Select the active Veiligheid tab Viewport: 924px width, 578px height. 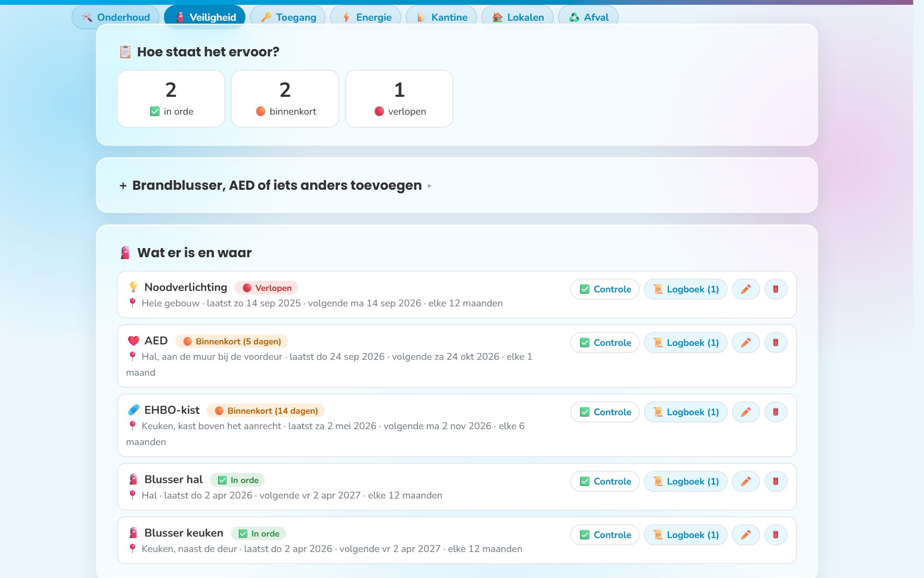[x=205, y=17]
